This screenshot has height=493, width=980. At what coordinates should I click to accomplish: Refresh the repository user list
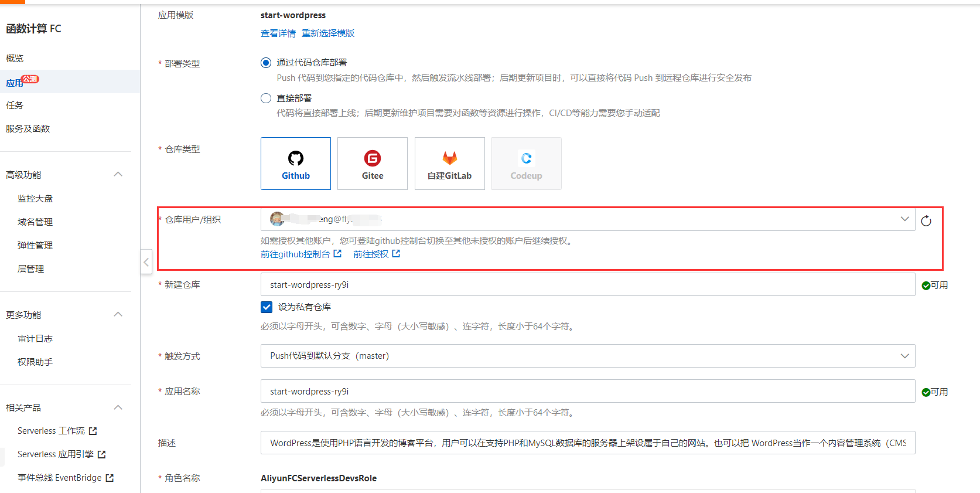tap(926, 221)
